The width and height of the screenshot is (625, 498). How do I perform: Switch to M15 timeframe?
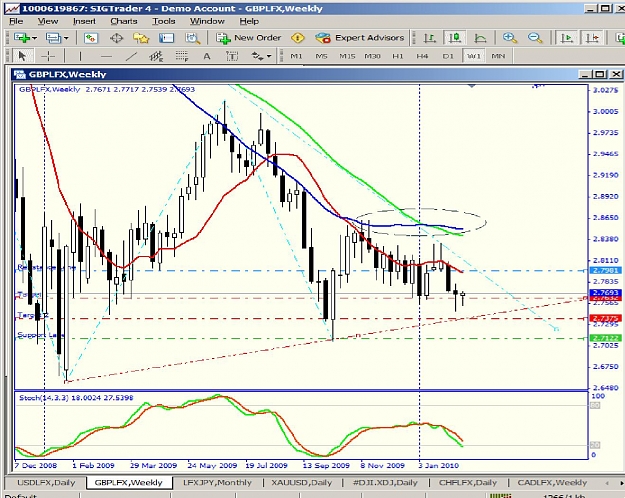pos(347,56)
